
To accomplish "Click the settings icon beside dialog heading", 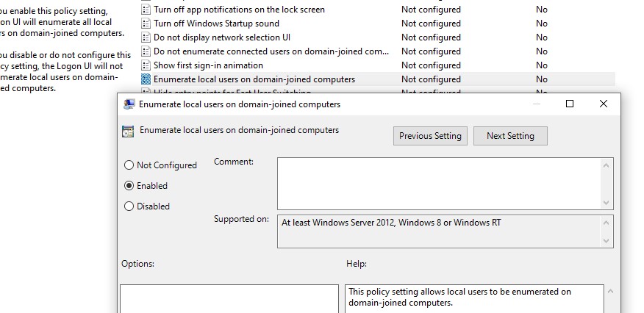I will click(128, 131).
